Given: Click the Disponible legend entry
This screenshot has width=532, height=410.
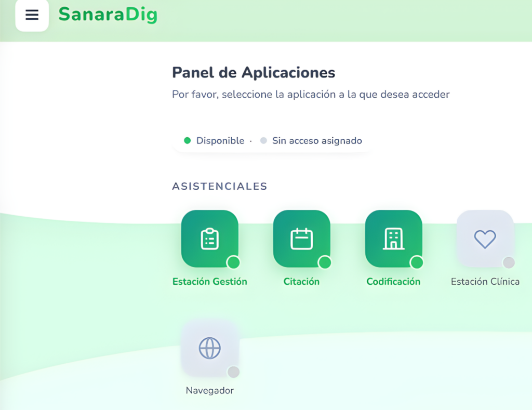Looking at the screenshot, I should pos(214,140).
